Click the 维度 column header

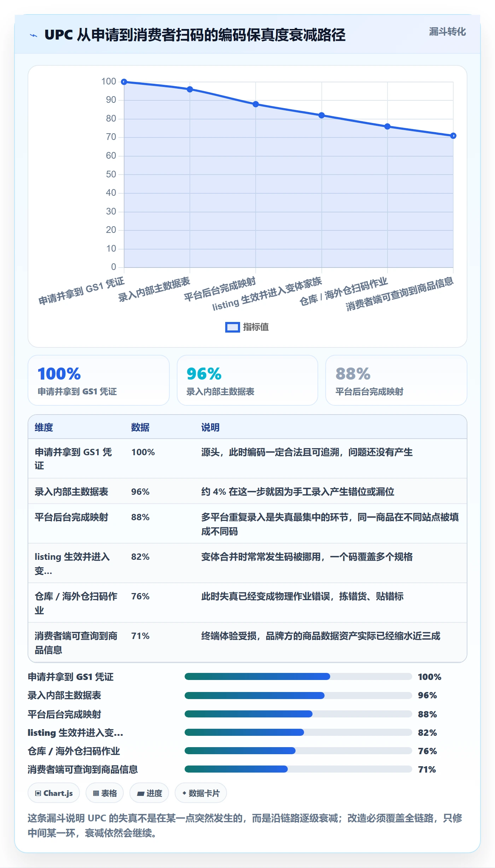(x=44, y=427)
